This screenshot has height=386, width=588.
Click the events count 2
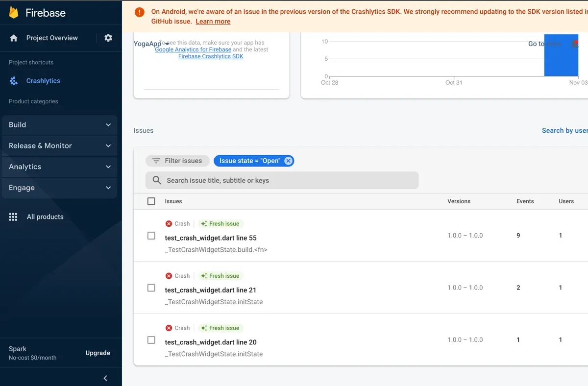point(518,288)
